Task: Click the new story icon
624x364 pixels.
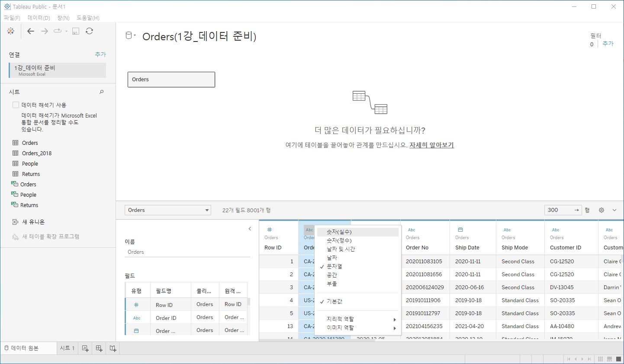Action: pyautogui.click(x=113, y=348)
